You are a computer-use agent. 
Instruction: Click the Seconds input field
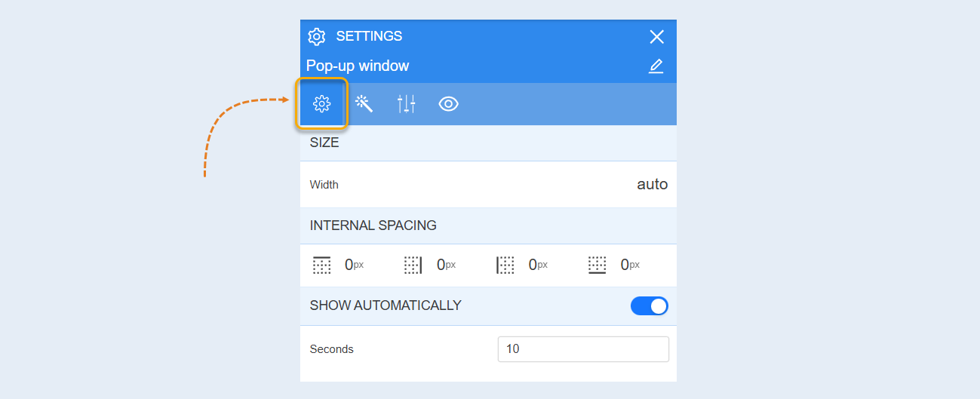pos(583,349)
